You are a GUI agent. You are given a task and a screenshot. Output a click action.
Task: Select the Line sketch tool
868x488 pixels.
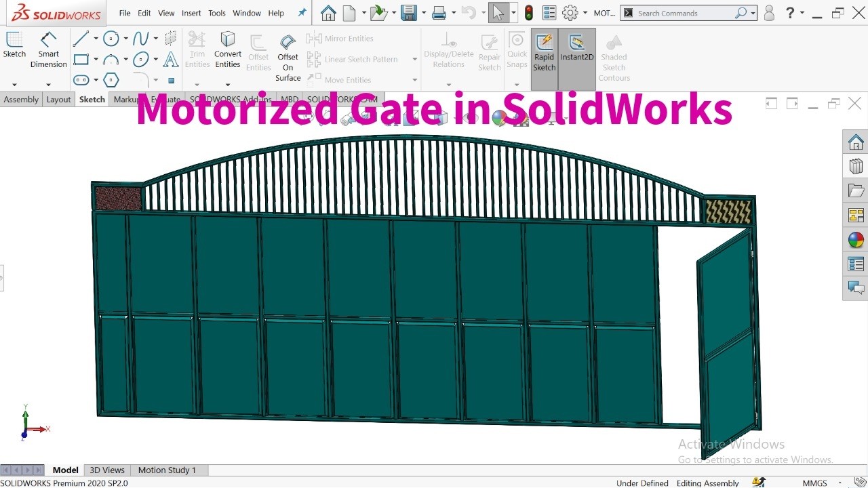pos(81,39)
